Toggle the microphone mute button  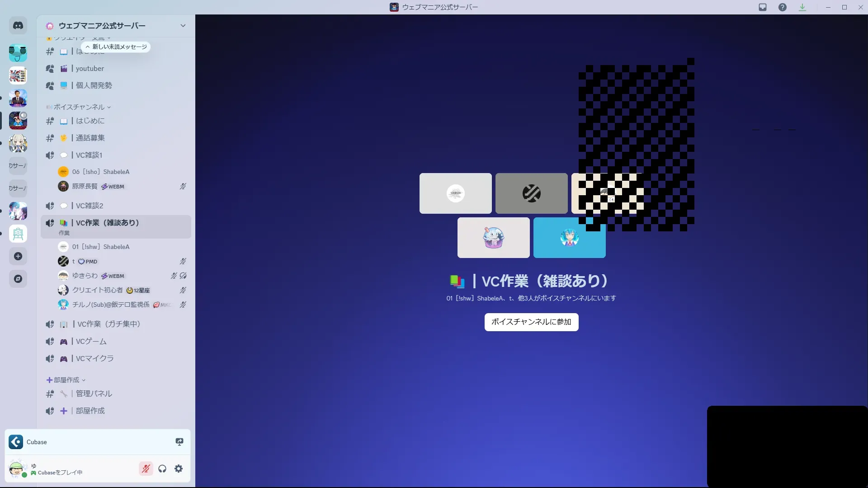coord(146,469)
